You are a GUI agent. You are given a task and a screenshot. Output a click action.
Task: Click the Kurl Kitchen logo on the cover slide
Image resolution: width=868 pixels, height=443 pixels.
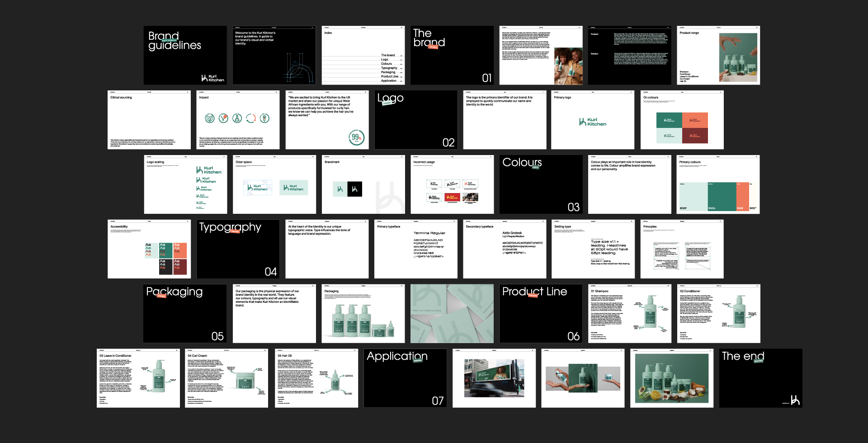tap(212, 78)
